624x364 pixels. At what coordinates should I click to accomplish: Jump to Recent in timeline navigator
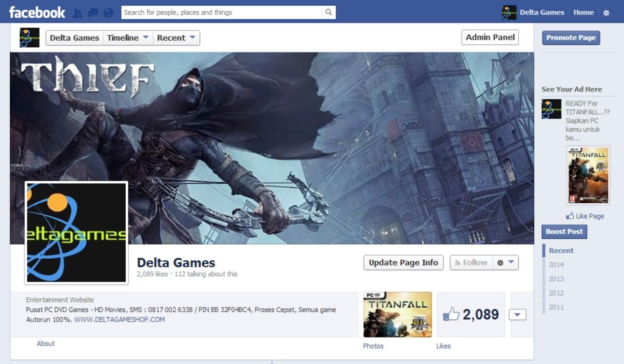pyautogui.click(x=561, y=250)
